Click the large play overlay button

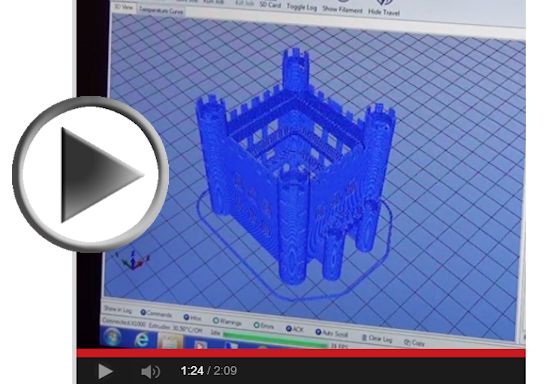tap(91, 174)
